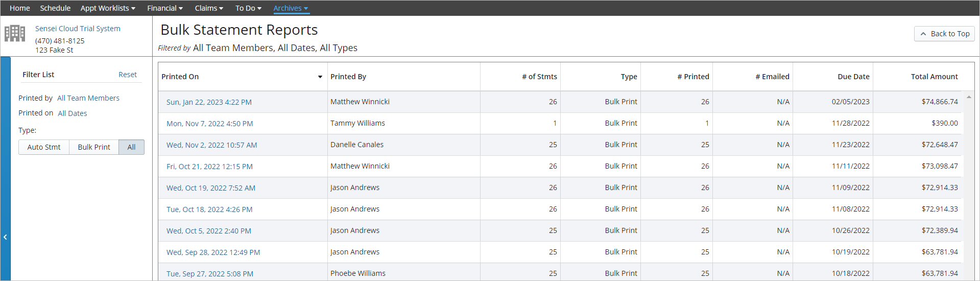Reset the filter list

click(127, 75)
